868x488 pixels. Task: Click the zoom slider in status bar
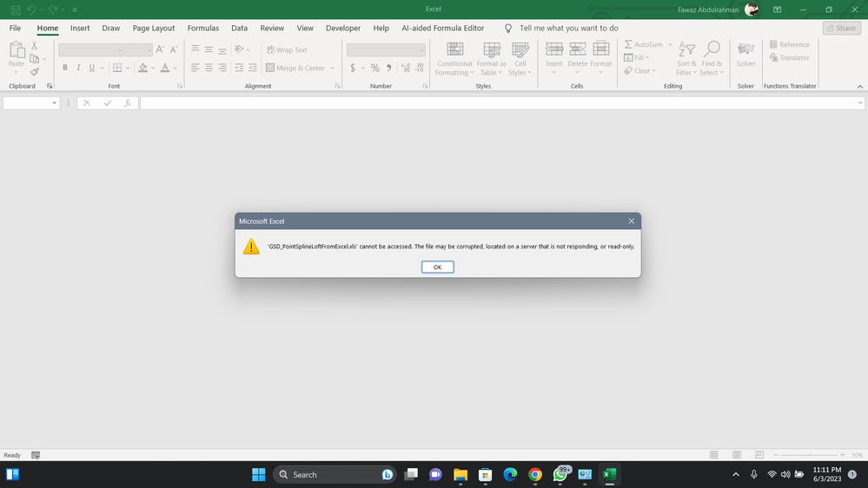click(809, 455)
